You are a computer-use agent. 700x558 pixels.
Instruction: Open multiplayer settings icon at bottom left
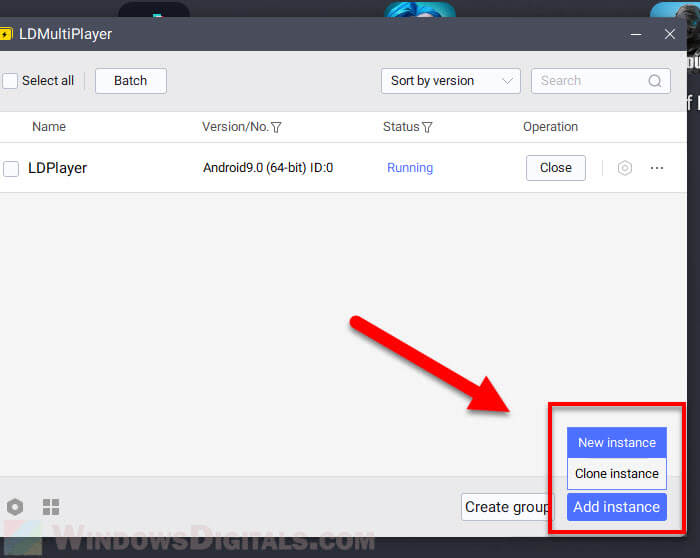click(x=15, y=507)
